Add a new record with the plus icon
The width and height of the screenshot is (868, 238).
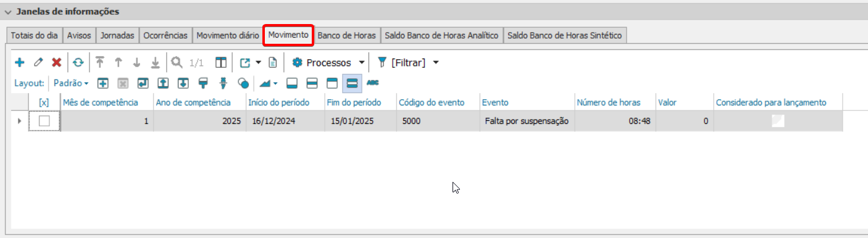[19, 62]
